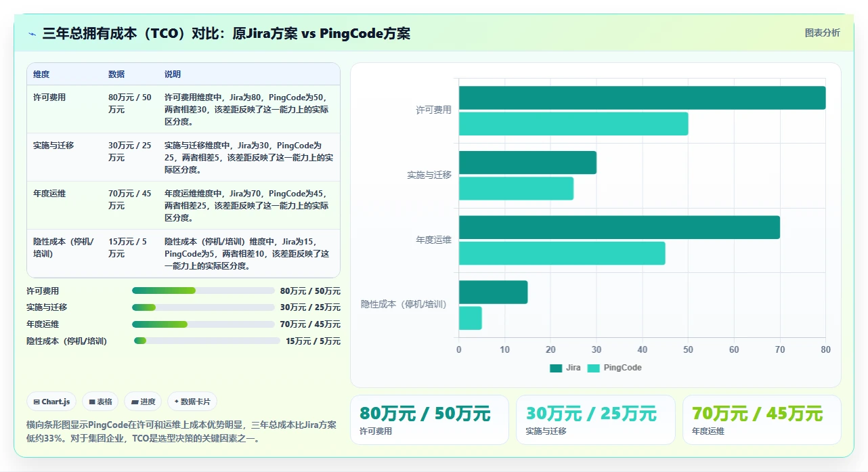Screen dimensions: 868x472
Task: Click the Jira bar for 实施与迁移
Action: (527, 163)
